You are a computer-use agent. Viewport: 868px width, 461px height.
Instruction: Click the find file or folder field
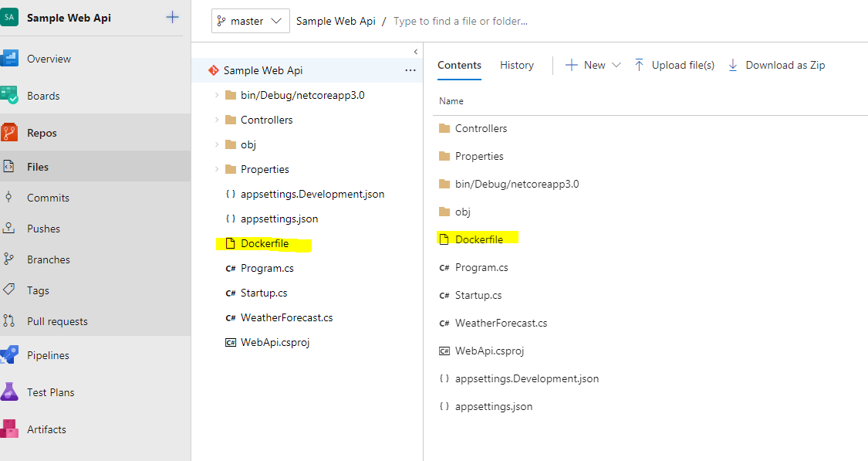(460, 21)
